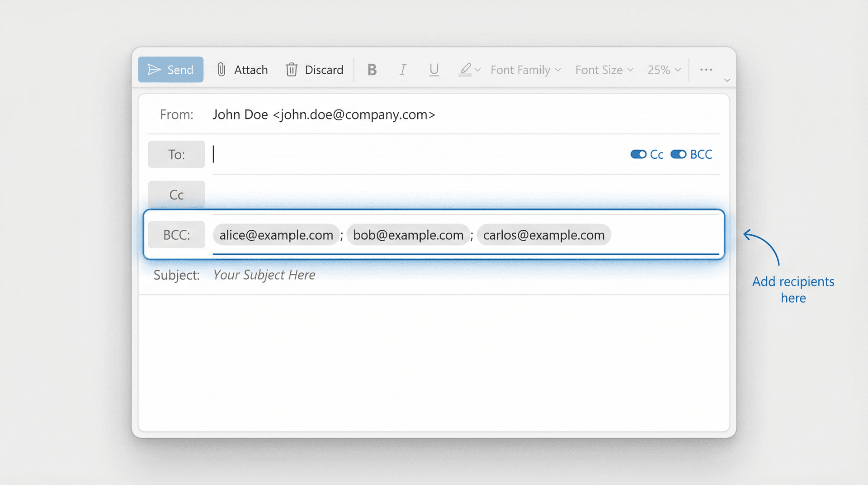Image resolution: width=868 pixels, height=485 pixels.
Task: Click the Cc field label
Action: pyautogui.click(x=176, y=195)
